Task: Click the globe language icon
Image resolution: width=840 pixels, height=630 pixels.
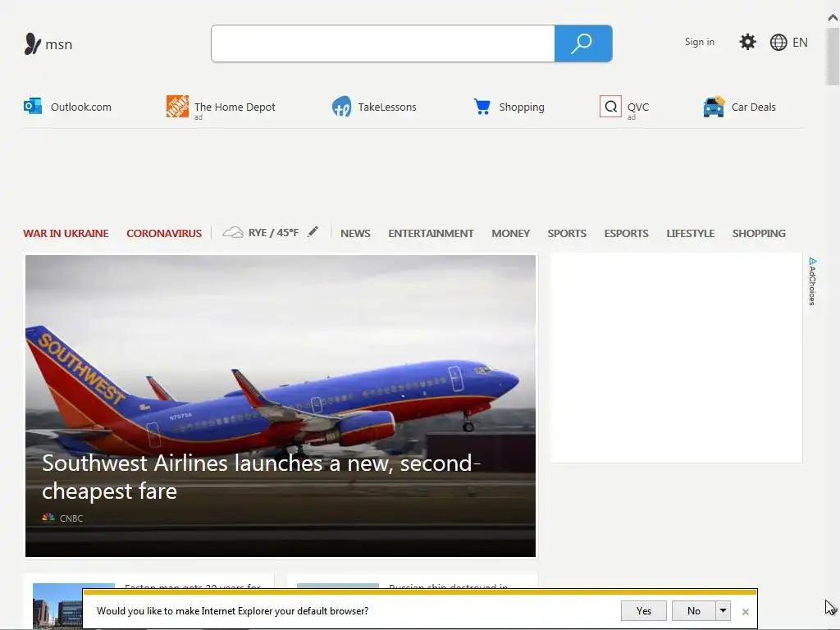Action: tap(778, 43)
